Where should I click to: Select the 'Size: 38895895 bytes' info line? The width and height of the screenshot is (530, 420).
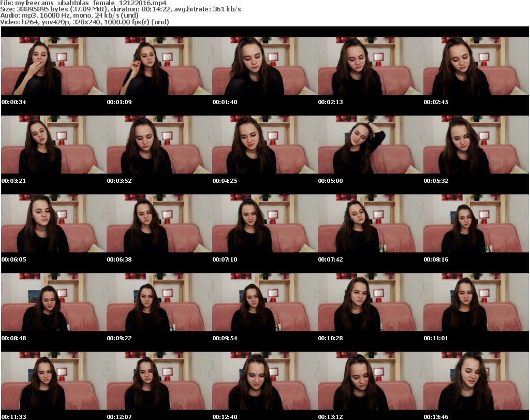120,9
